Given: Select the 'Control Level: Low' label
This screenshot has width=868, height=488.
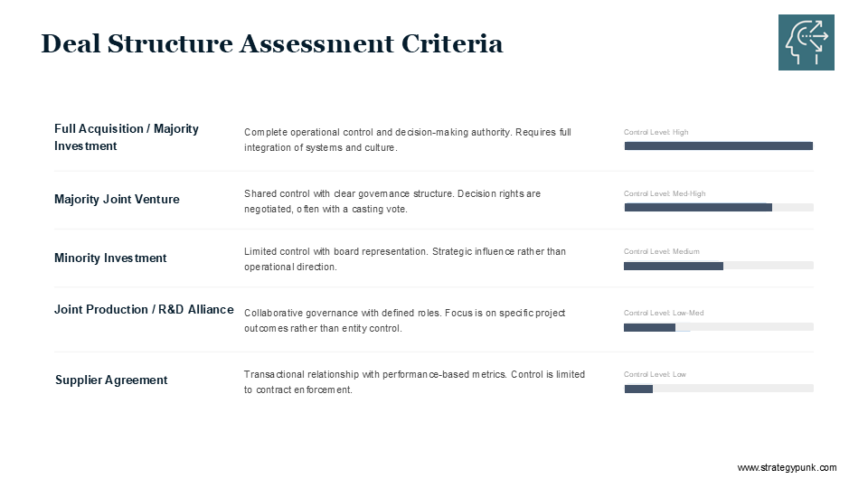Looking at the screenshot, I should [655, 374].
